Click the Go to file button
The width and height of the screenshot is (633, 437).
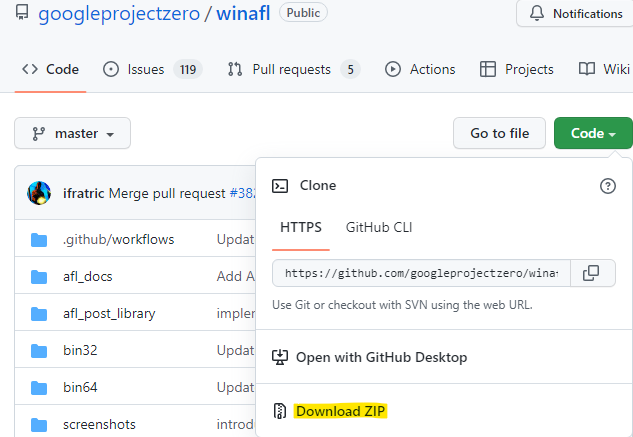pyautogui.click(x=499, y=133)
